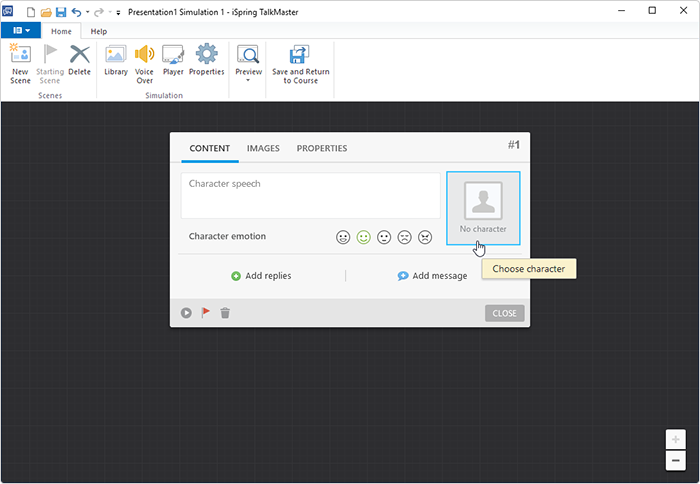
Task: Open the blue file menu dropdown
Action: click(x=21, y=30)
